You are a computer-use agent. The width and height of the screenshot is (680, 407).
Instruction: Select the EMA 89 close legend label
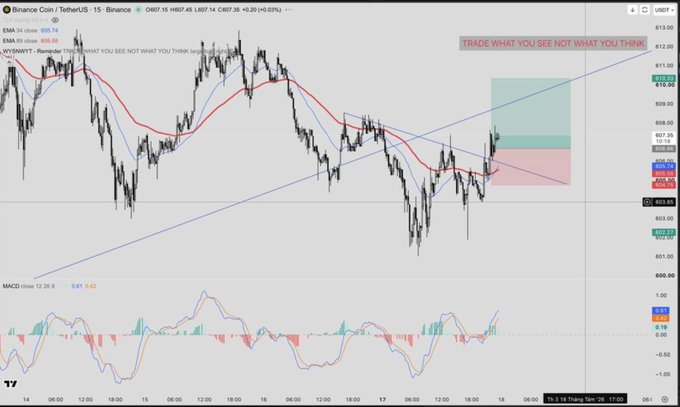[20, 41]
